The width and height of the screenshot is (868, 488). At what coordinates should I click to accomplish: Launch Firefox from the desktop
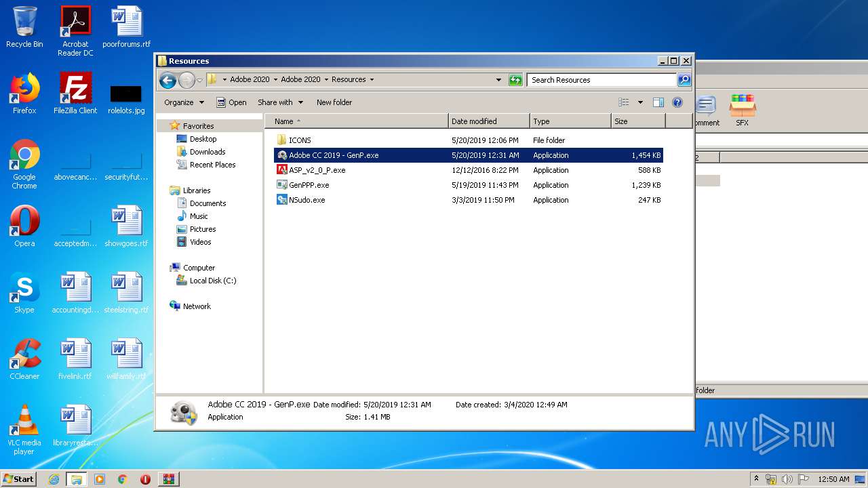[x=24, y=94]
